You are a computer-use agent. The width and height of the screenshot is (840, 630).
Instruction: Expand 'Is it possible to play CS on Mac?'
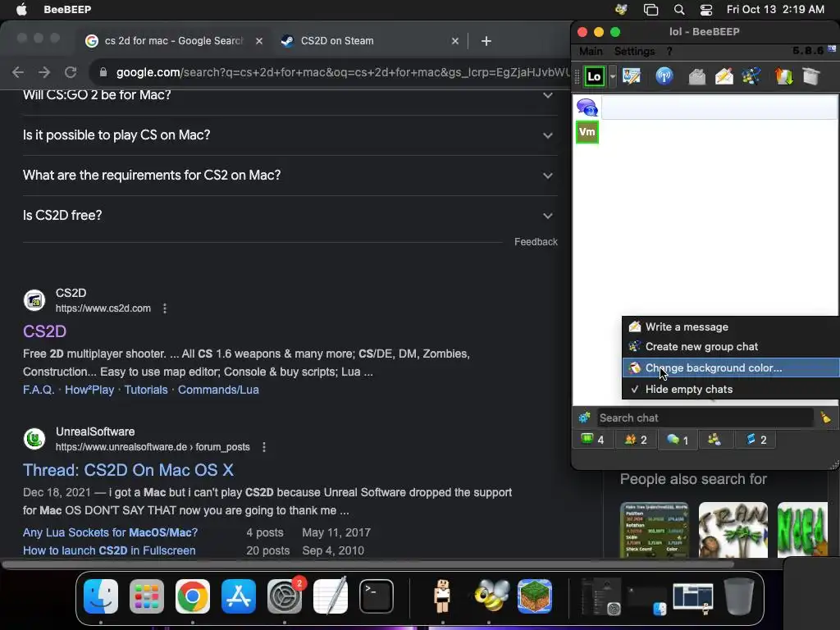point(290,135)
